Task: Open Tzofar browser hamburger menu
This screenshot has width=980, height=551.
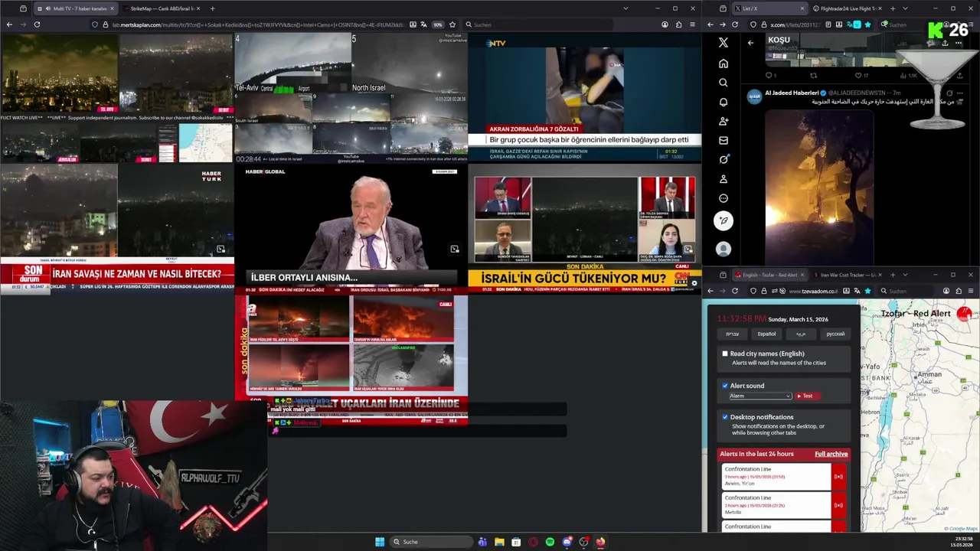Action: (x=970, y=291)
